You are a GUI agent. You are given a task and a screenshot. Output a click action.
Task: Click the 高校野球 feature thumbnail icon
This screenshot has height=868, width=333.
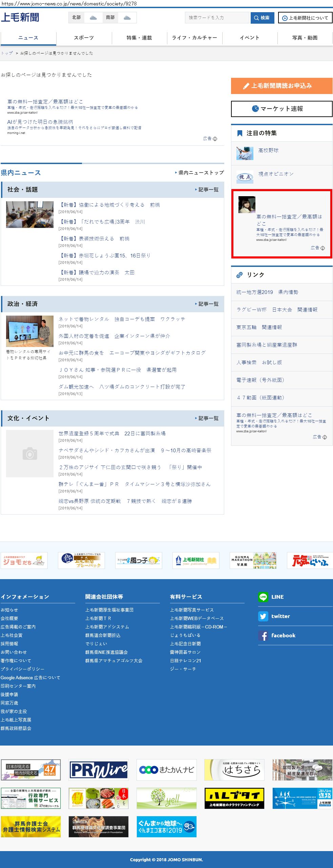click(245, 153)
